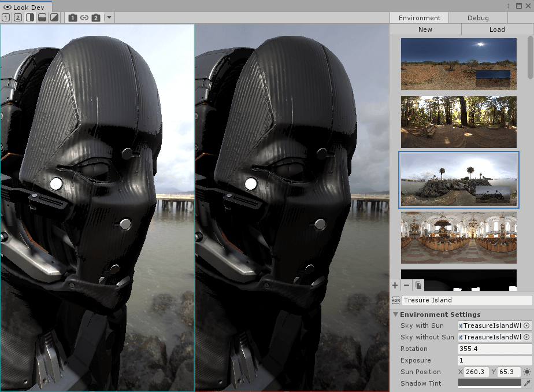Enable side-by-side split view
This screenshot has width=534, height=392.
(x=29, y=17)
